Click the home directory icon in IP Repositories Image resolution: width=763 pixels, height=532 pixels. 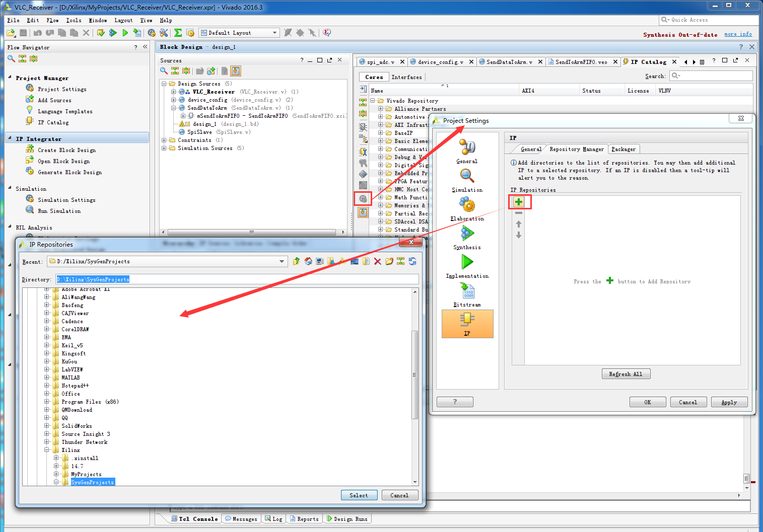tap(308, 261)
